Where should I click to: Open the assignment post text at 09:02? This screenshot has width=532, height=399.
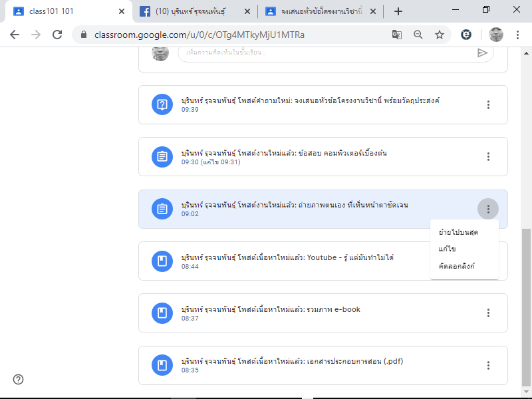[x=295, y=205]
